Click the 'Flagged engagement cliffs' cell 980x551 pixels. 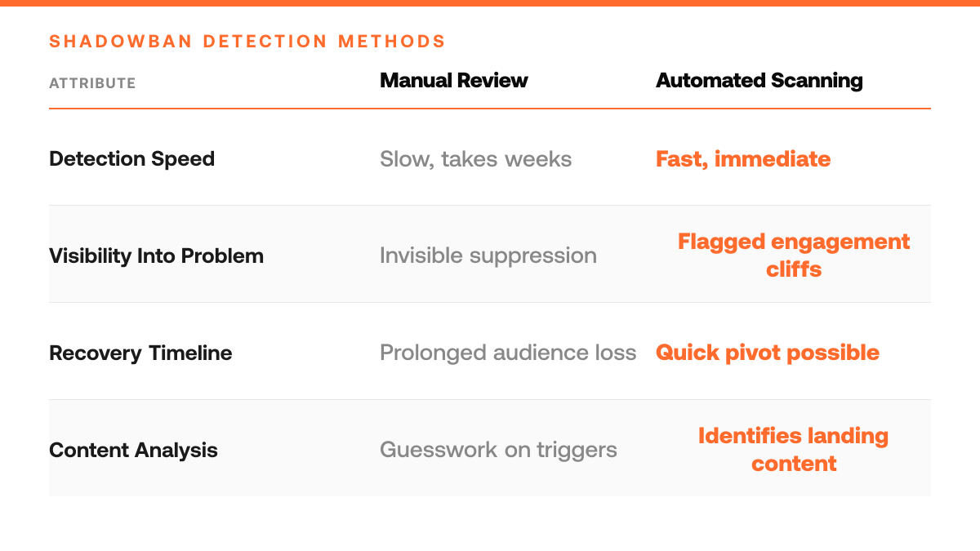point(794,255)
